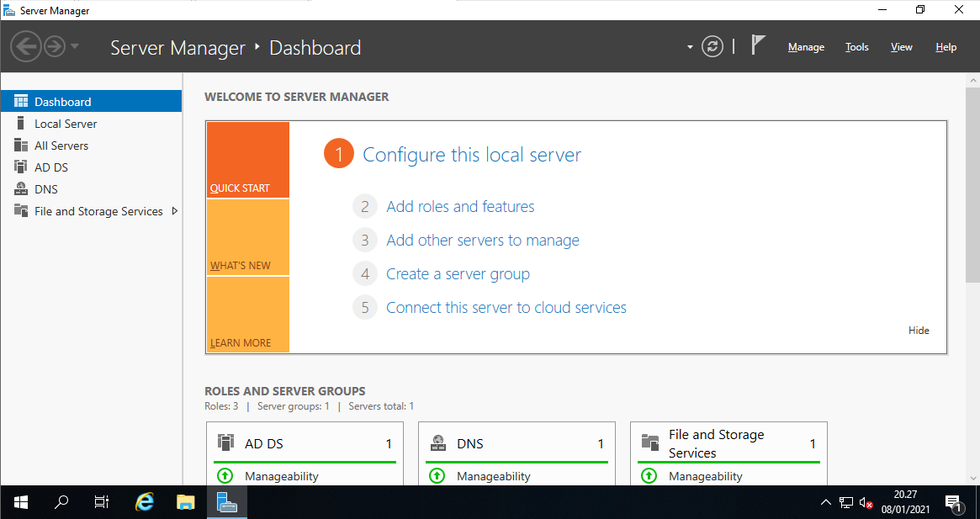This screenshot has height=519, width=980.
Task: Refresh the Server Manager dashboard
Action: [x=712, y=46]
